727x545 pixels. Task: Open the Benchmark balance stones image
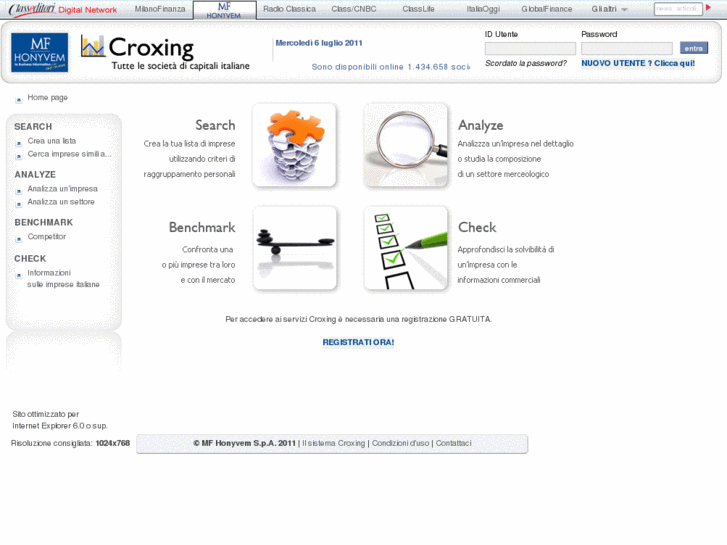(294, 248)
